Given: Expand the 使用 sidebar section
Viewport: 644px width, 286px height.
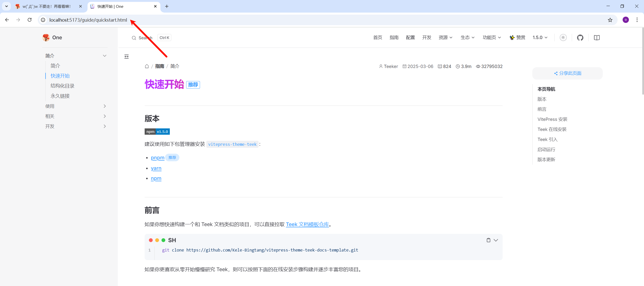Looking at the screenshot, I should (x=105, y=106).
